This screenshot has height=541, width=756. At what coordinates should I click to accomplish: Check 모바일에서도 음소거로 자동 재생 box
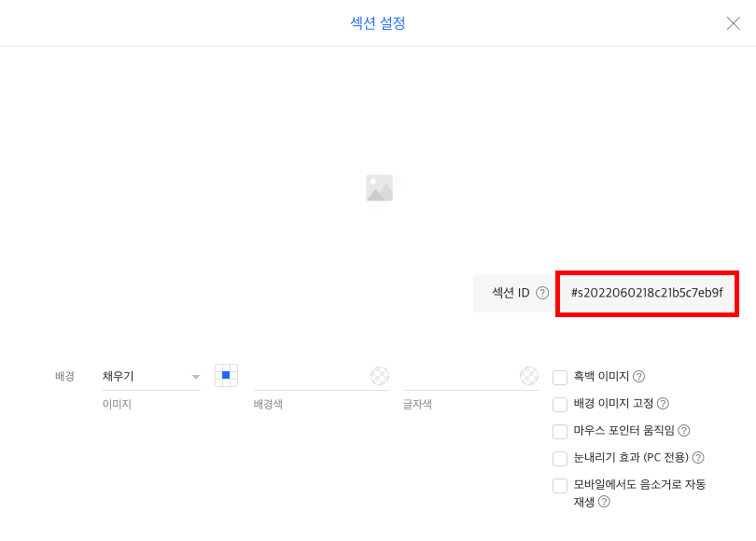(560, 485)
